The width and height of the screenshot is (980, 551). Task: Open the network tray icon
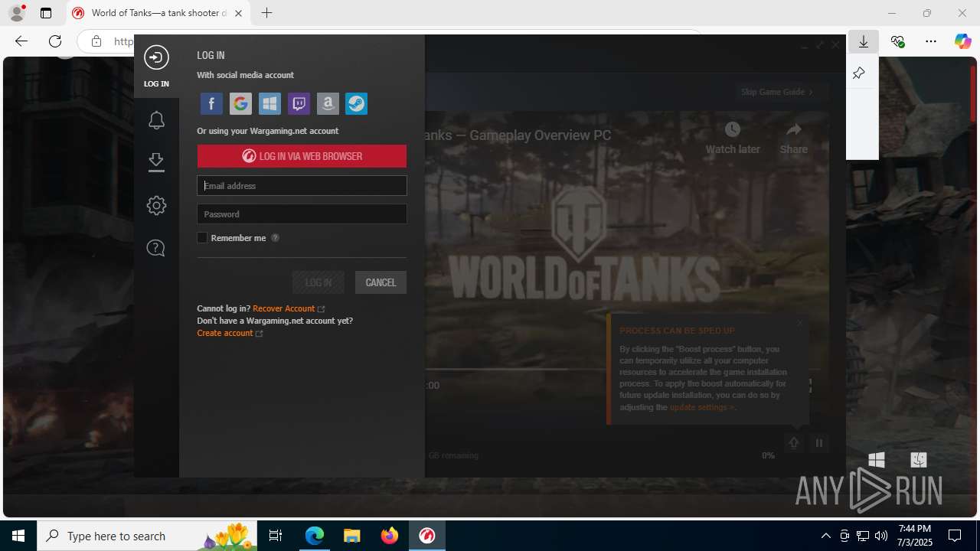863,536
